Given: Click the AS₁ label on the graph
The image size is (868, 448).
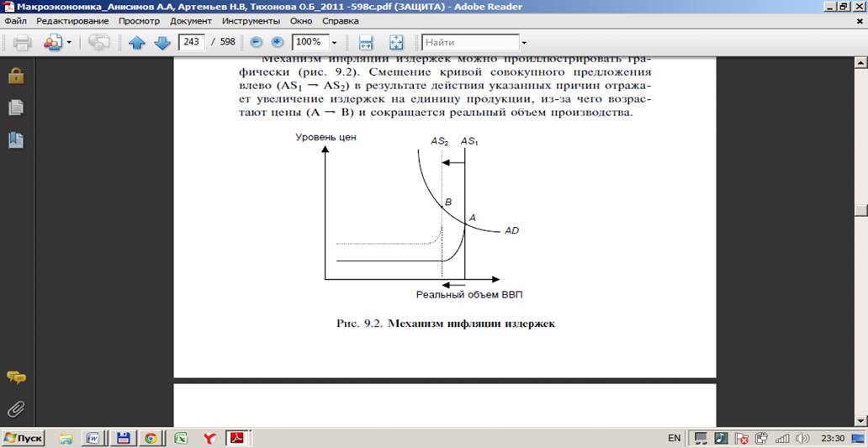Looking at the screenshot, I should pyautogui.click(x=469, y=141).
